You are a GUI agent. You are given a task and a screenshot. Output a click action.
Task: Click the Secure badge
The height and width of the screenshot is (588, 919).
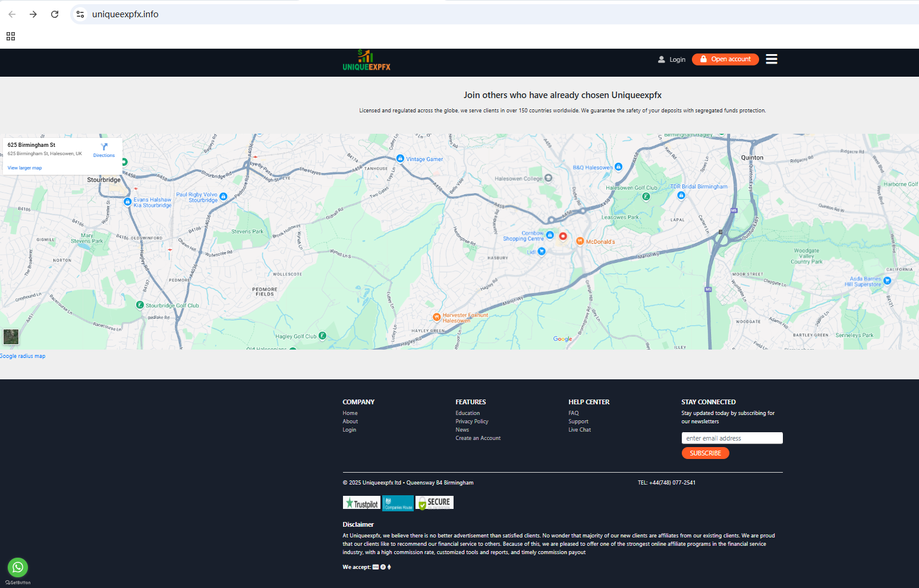pos(435,503)
